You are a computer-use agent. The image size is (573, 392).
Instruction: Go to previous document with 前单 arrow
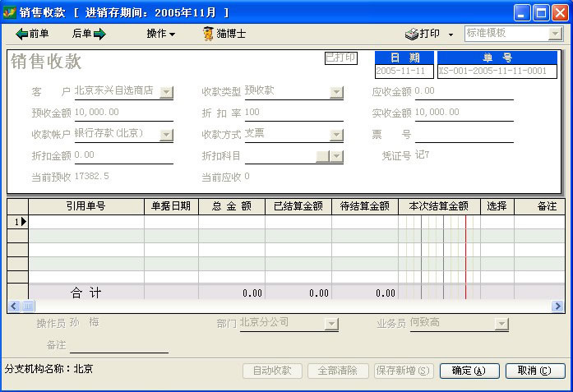click(32, 34)
